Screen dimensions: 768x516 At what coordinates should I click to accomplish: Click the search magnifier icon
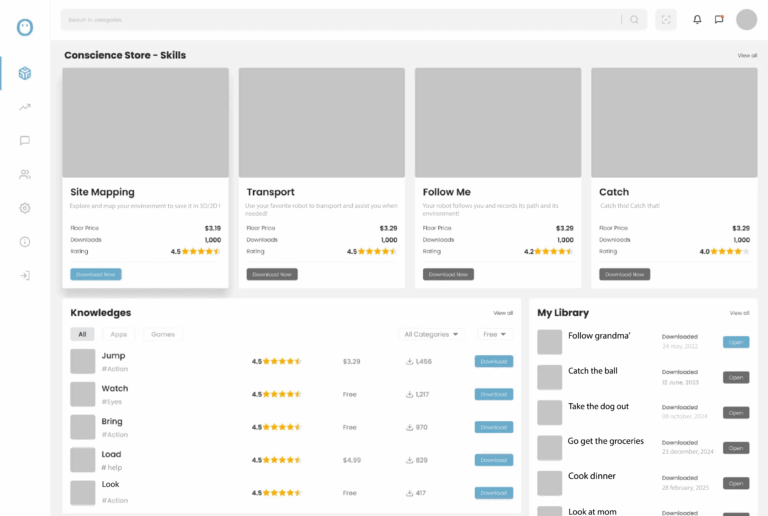[634, 19]
